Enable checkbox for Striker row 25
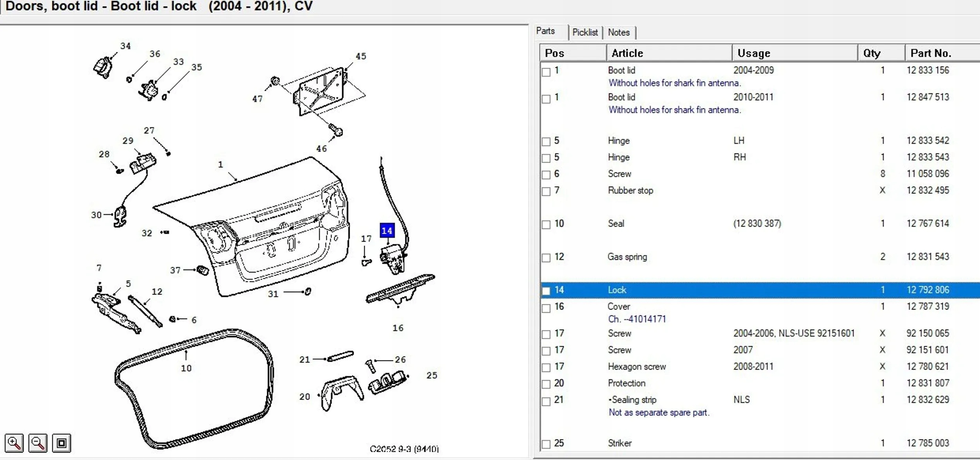Image resolution: width=980 pixels, height=460 pixels. (x=546, y=444)
